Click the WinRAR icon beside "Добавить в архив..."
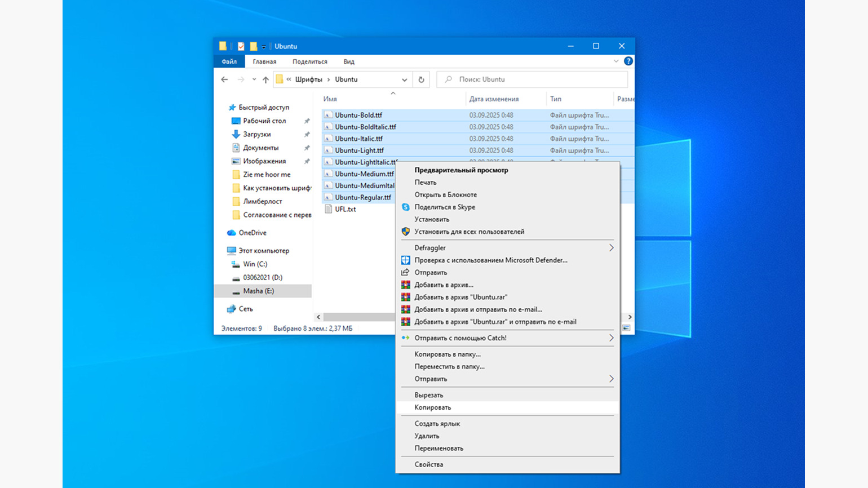This screenshot has height=488, width=868. [405, 285]
